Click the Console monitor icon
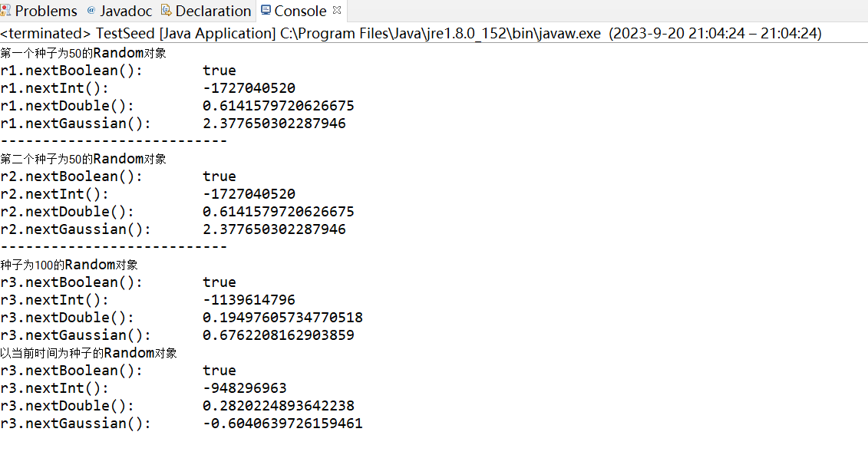Viewport: 868px width, 455px height. [x=266, y=11]
